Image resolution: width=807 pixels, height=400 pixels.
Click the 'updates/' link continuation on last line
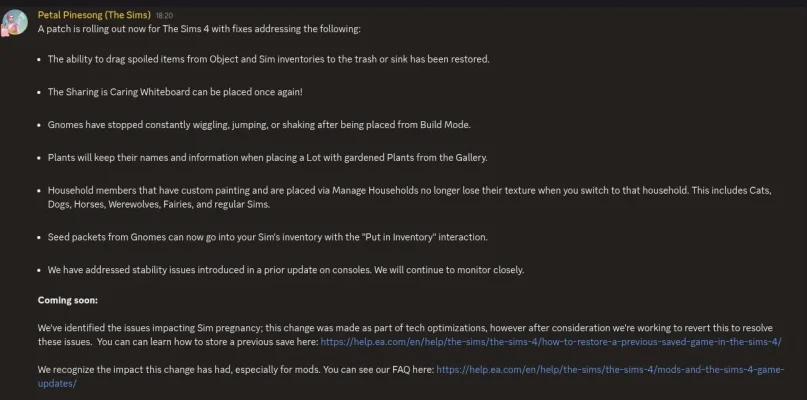[x=57, y=384]
